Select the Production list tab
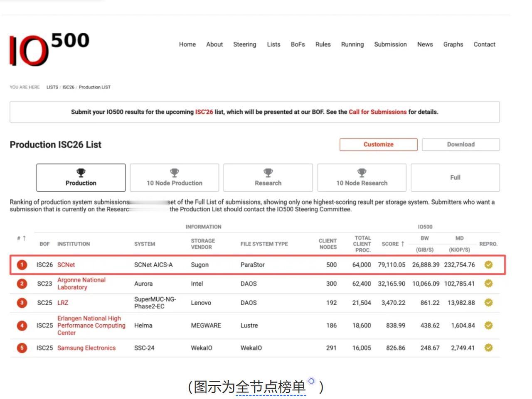Screen dimensions: 532x399 (81, 178)
